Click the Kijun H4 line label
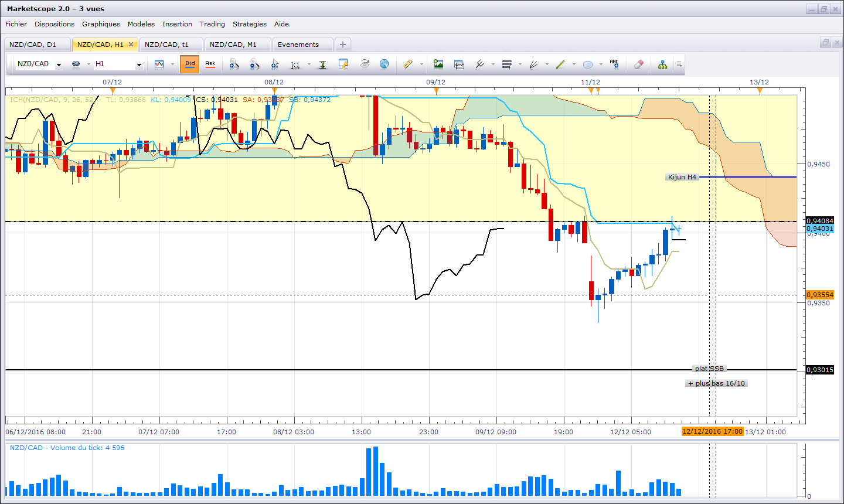Image resolution: width=844 pixels, height=504 pixels. [x=682, y=177]
